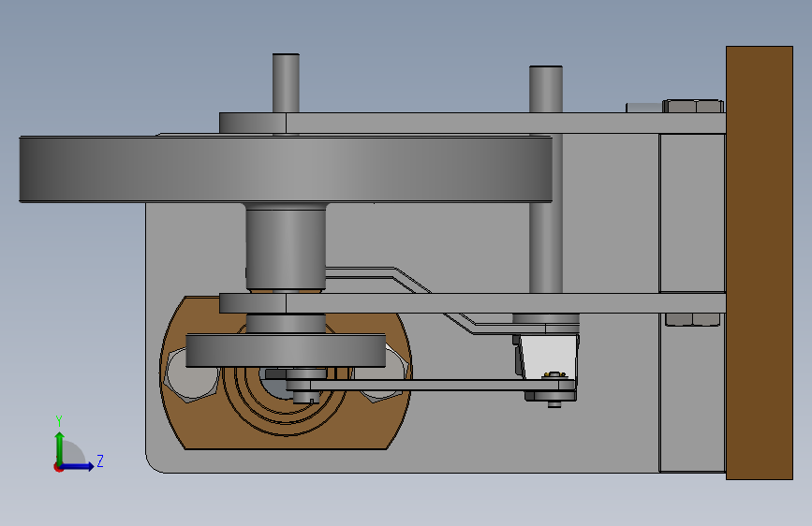Select the red origin dot of triad
Screen dimensions: 812x526
(x=58, y=467)
